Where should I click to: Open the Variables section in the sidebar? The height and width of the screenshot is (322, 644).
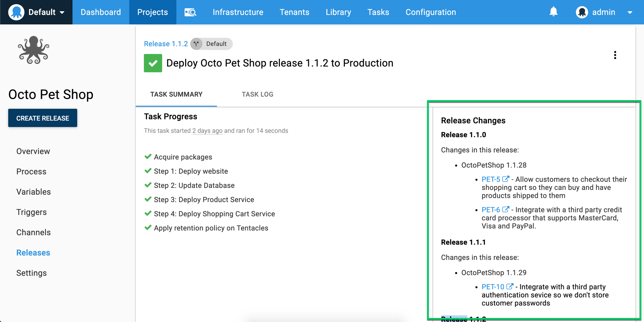click(x=33, y=192)
